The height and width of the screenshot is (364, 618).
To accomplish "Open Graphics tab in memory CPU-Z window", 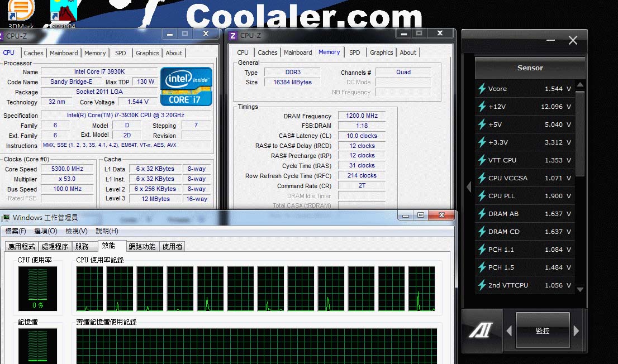I will point(382,52).
